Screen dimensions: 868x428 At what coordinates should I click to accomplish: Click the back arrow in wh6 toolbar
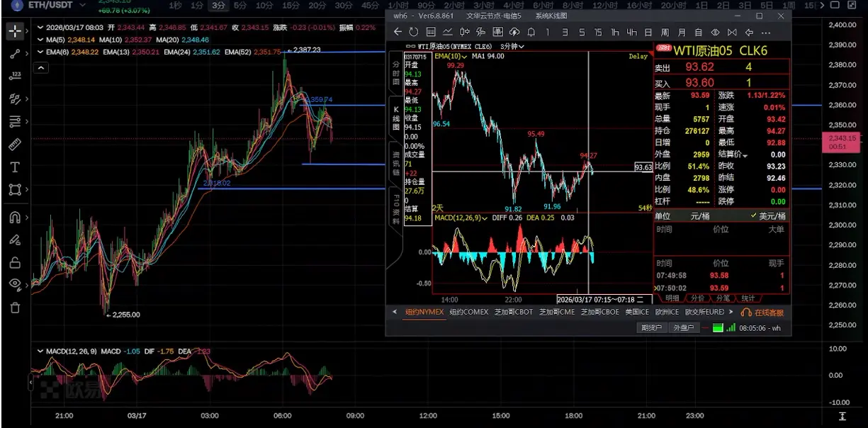coord(398,32)
